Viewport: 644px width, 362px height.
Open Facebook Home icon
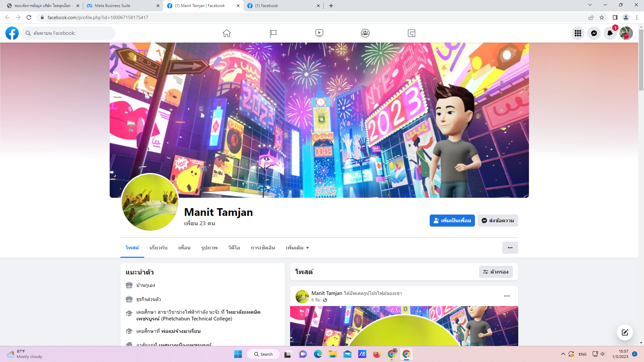tap(227, 33)
